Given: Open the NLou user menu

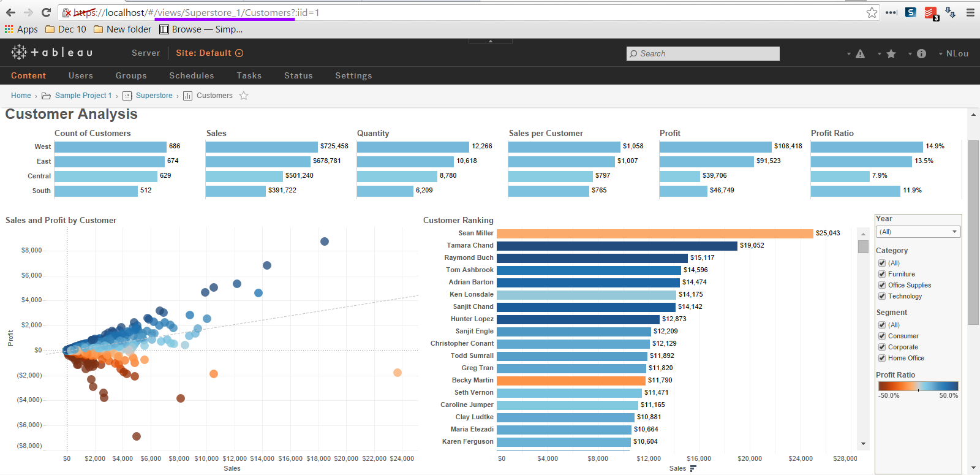Looking at the screenshot, I should click(x=954, y=54).
